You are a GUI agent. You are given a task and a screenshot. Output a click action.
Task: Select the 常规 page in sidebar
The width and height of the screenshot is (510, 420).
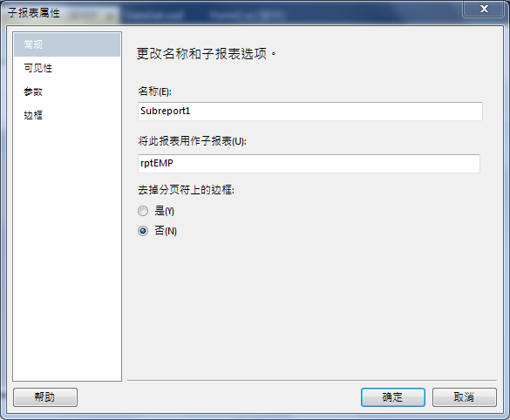click(x=67, y=44)
